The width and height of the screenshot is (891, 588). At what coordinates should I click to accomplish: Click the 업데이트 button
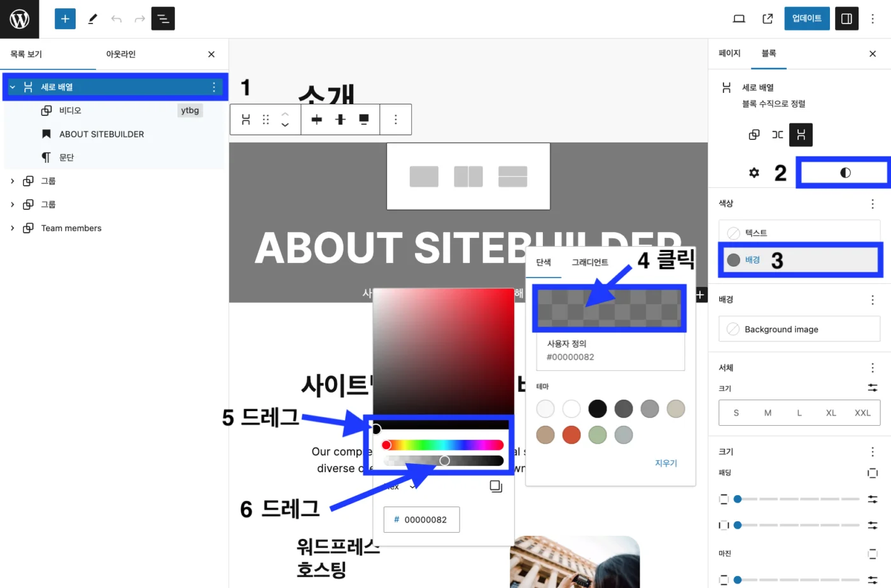click(806, 18)
